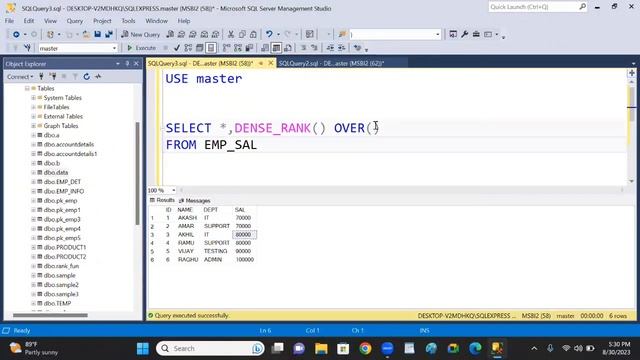The height and width of the screenshot is (360, 640).
Task: Collapse the Tables tree node
Action: (x=27, y=89)
